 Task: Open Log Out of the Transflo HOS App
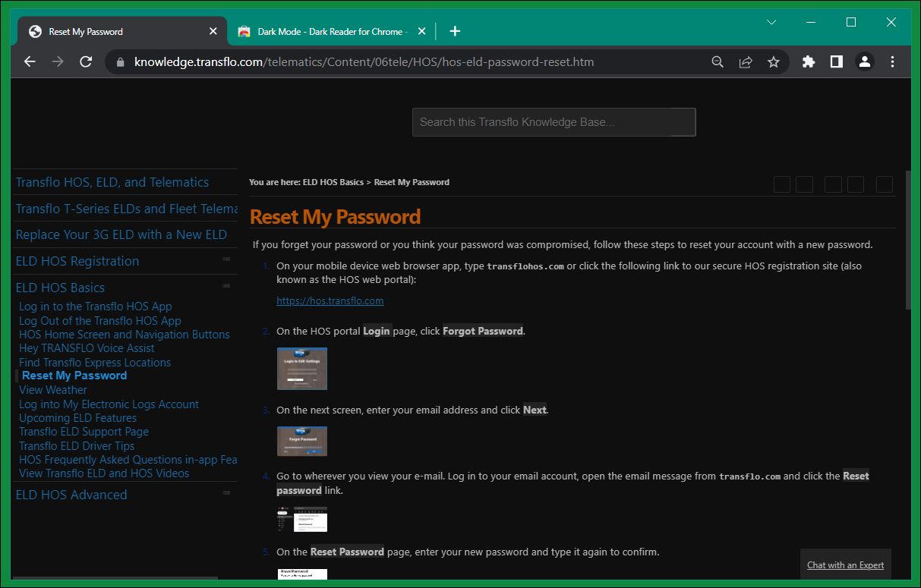click(x=100, y=321)
